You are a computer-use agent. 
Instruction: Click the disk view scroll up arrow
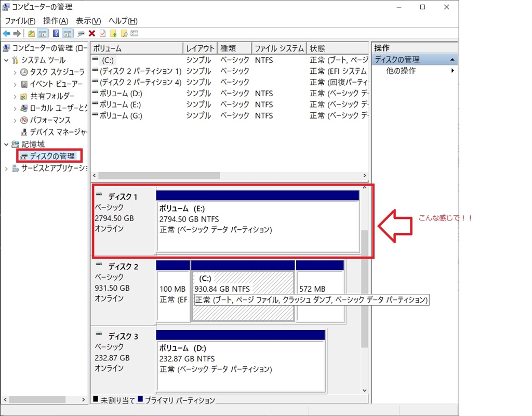pyautogui.click(x=365, y=187)
